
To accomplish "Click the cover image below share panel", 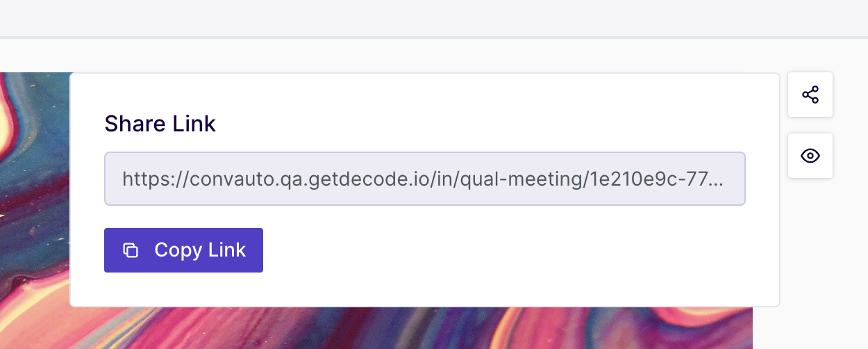I will 417,328.
